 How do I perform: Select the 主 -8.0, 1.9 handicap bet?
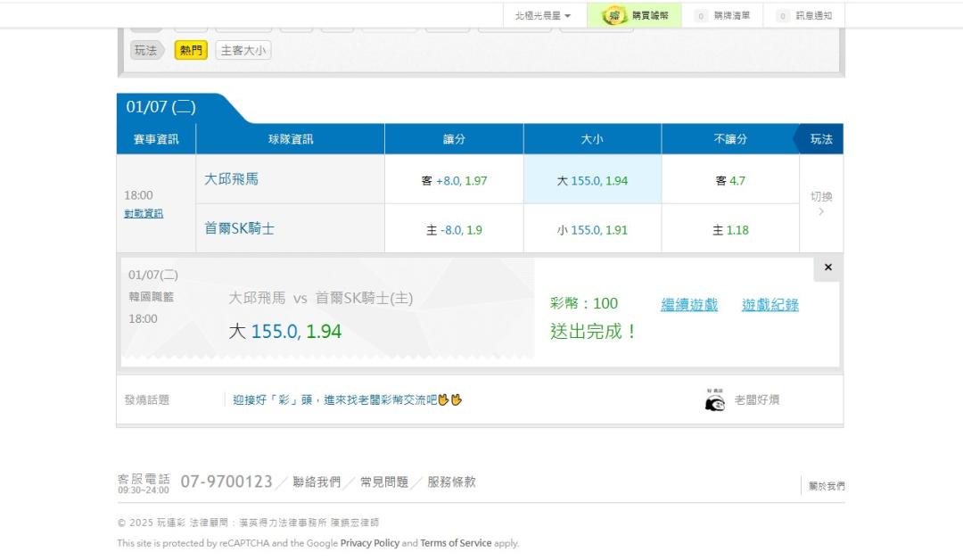pos(455,230)
